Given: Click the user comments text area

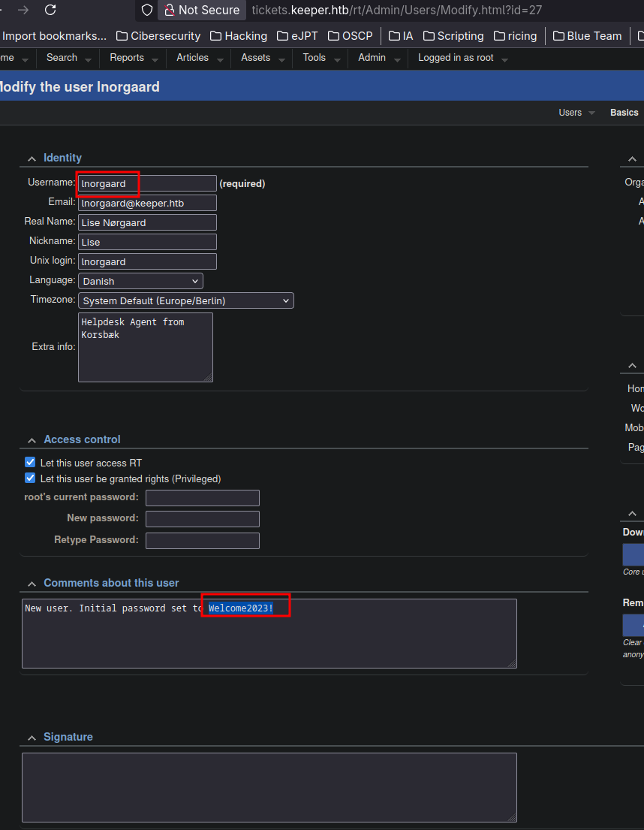Looking at the screenshot, I should (x=269, y=634).
